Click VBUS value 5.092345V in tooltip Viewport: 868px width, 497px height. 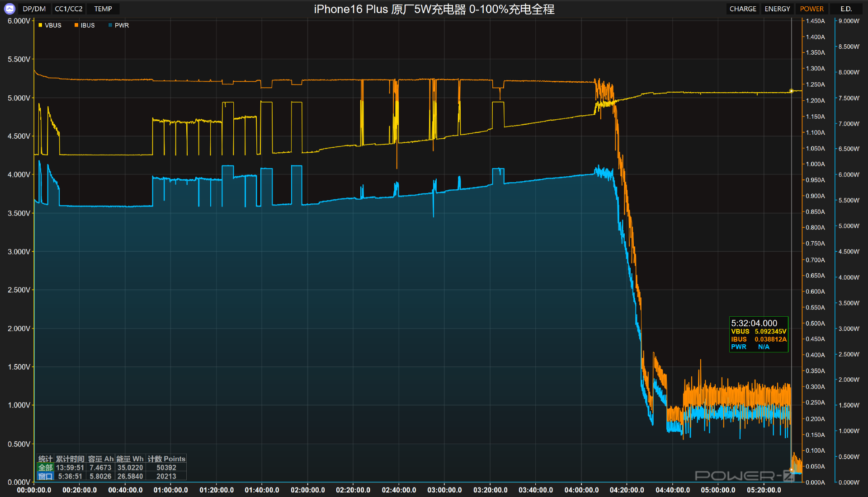770,332
